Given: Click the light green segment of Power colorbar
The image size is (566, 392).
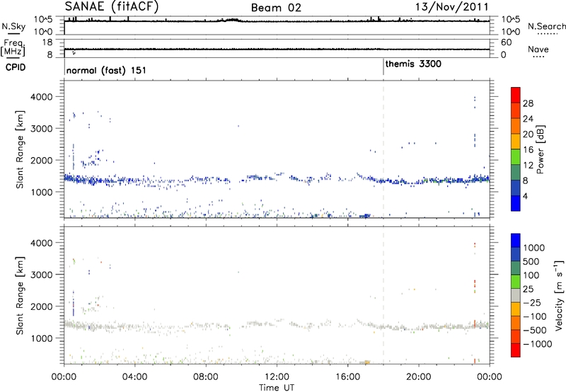Looking at the screenshot, I should tap(516, 157).
